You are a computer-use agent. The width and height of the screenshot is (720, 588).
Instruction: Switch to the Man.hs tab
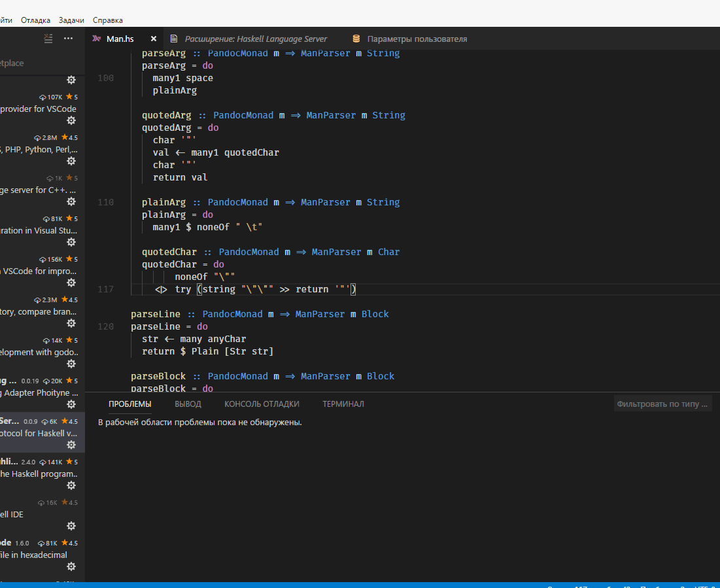(120, 39)
